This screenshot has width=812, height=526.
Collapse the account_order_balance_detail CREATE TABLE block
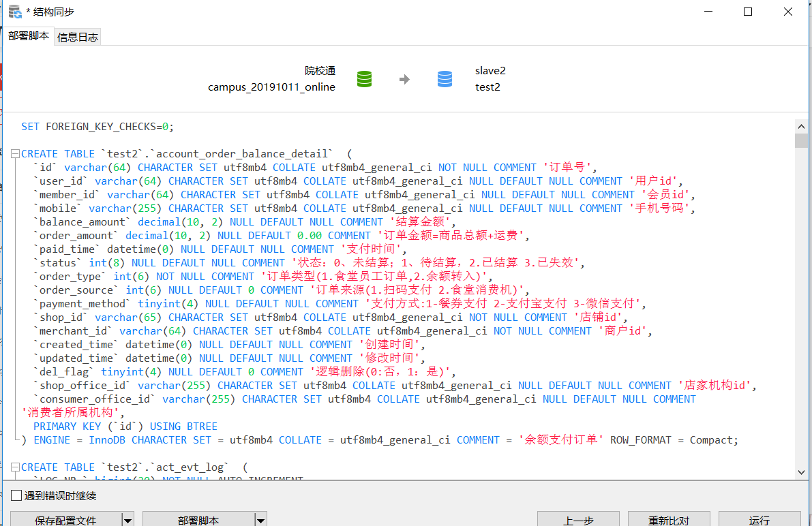(x=16, y=154)
